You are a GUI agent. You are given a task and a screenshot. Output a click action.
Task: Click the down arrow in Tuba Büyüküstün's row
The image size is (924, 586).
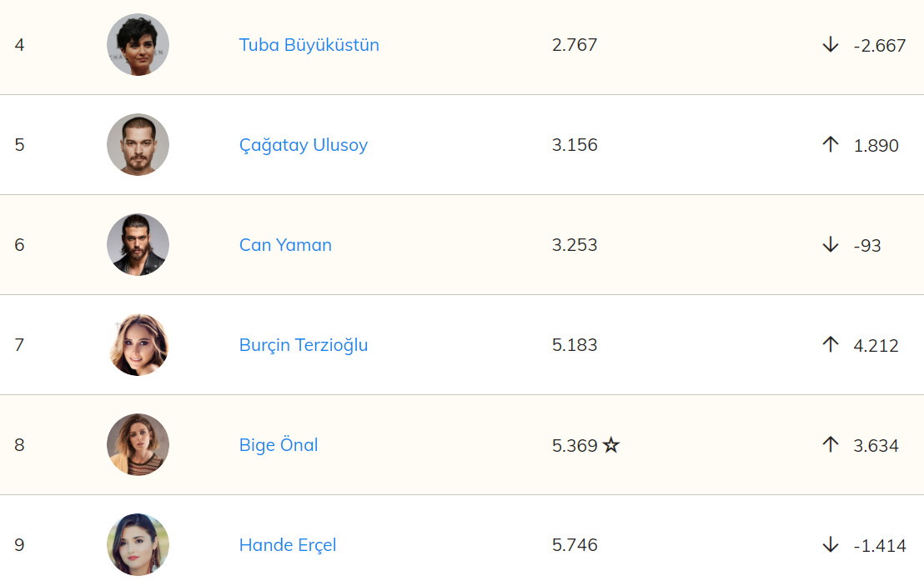(830, 45)
